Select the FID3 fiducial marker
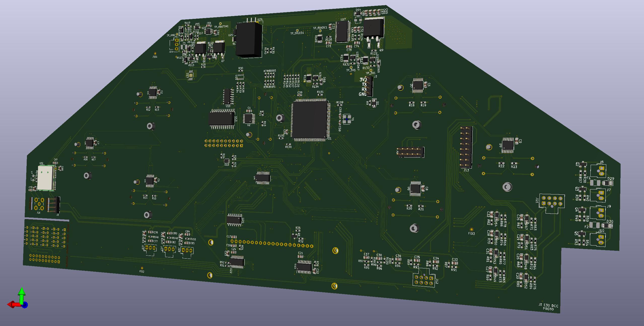 [x=471, y=229]
